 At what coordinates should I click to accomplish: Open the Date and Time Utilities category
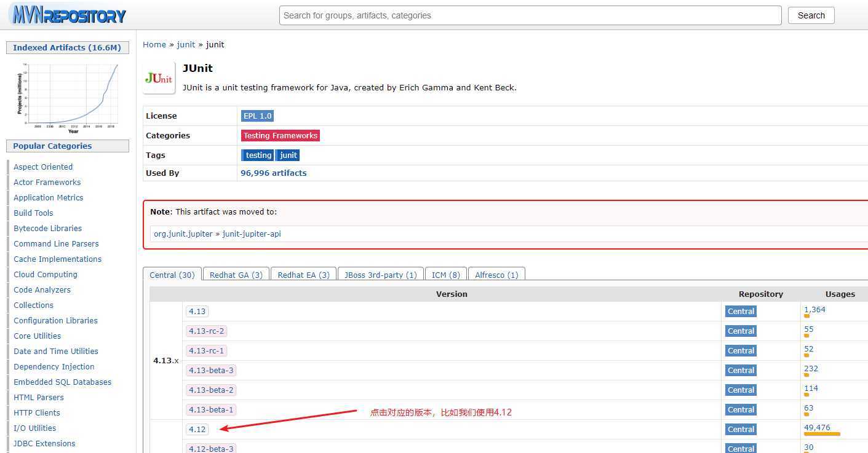point(56,351)
